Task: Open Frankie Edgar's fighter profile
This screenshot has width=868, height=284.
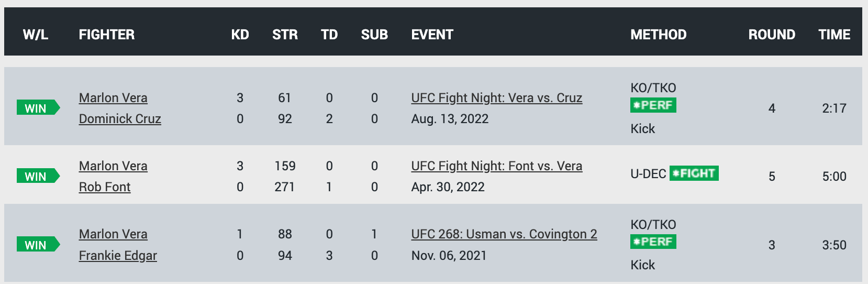Action: tap(118, 256)
